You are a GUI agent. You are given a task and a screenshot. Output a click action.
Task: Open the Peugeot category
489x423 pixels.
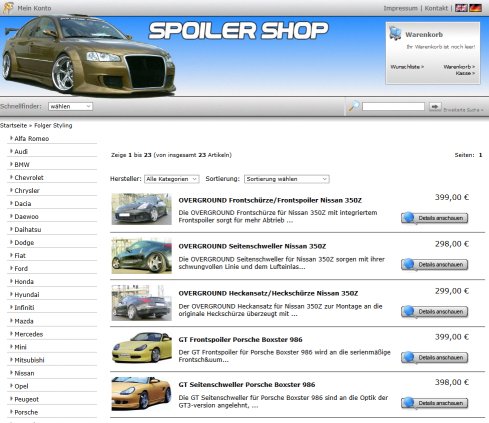(x=27, y=399)
